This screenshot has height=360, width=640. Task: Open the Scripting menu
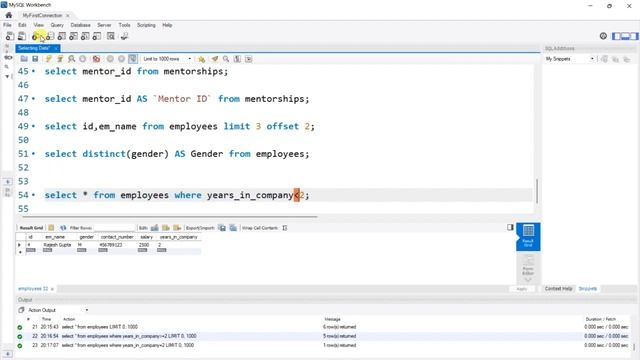click(x=146, y=25)
